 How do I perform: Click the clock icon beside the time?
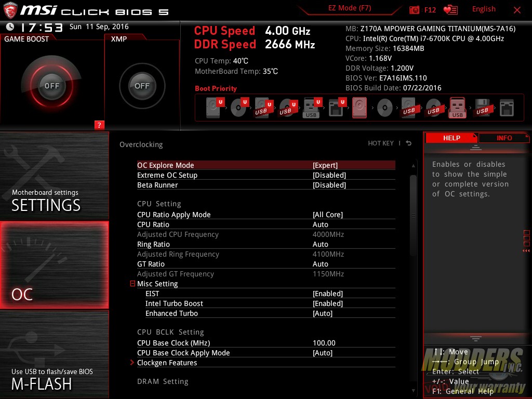click(x=10, y=26)
